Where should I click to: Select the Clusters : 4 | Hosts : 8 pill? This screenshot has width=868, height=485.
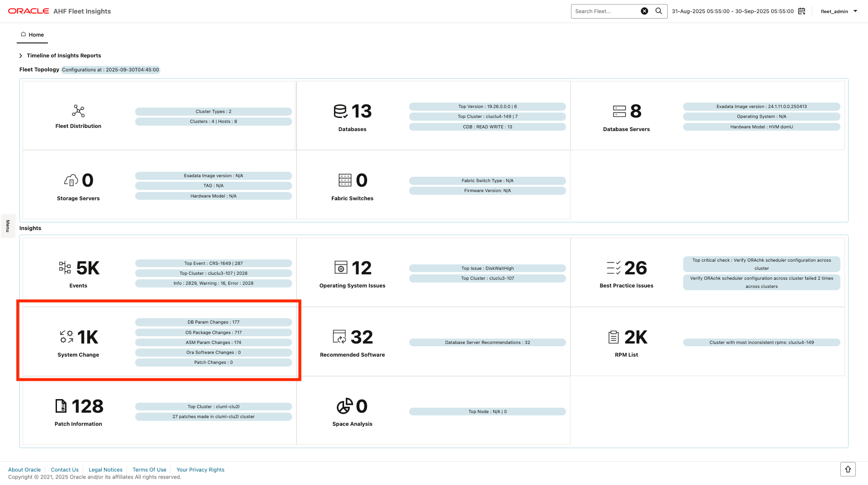coord(213,122)
